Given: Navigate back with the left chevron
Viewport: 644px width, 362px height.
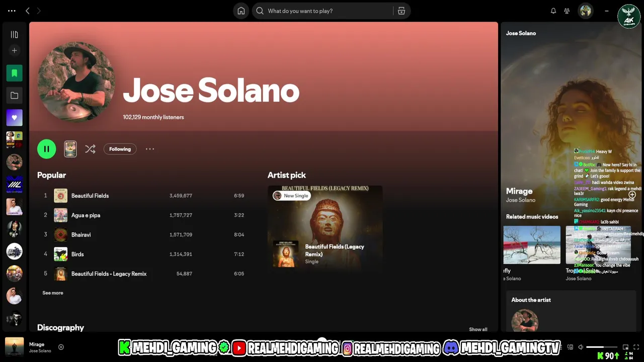Looking at the screenshot, I should (x=28, y=11).
